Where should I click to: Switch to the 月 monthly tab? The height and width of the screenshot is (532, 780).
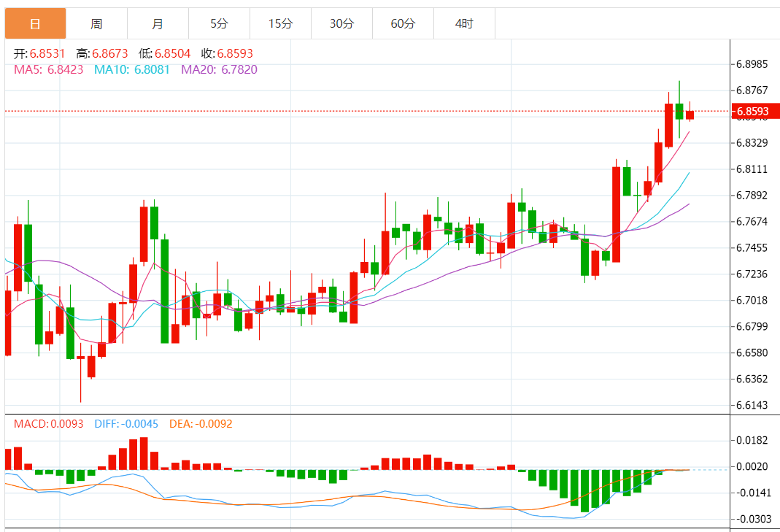[158, 23]
